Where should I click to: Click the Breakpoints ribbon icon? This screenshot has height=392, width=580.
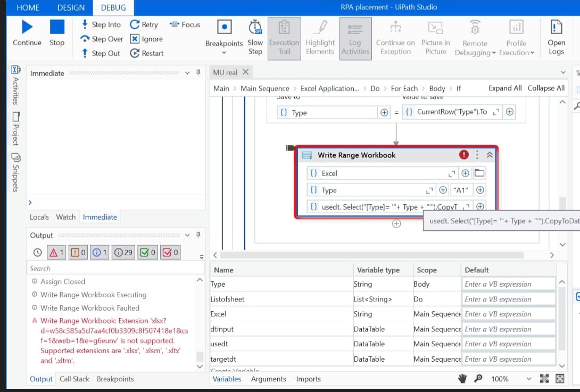point(224,27)
